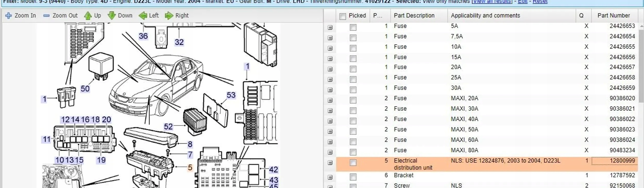This screenshot has width=644, height=188.
Task: Sort by P... position column header
Action: [x=380, y=16]
